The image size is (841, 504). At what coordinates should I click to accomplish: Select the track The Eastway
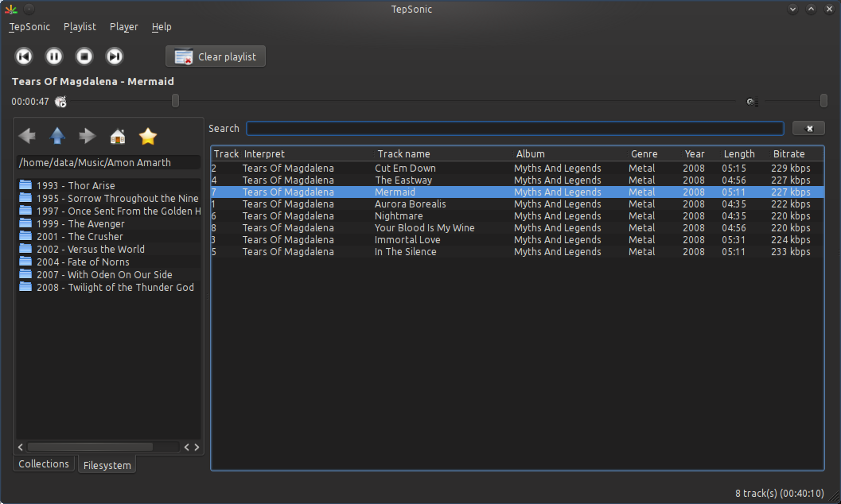point(518,180)
